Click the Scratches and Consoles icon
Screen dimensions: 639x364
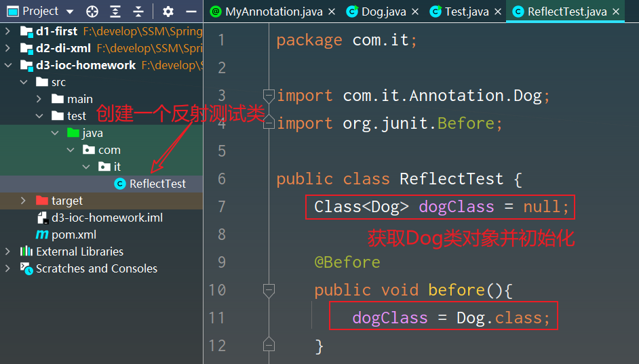tap(26, 268)
